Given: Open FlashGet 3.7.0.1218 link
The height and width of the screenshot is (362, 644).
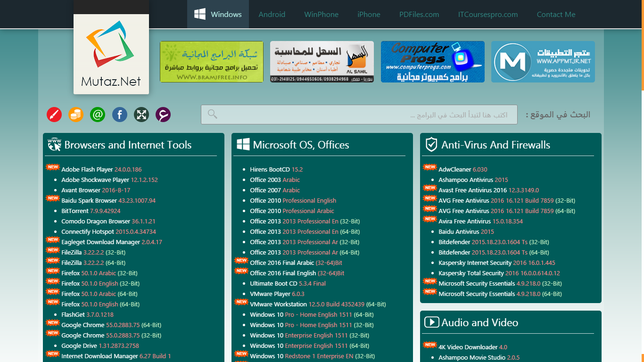Looking at the screenshot, I should pyautogui.click(x=87, y=315).
